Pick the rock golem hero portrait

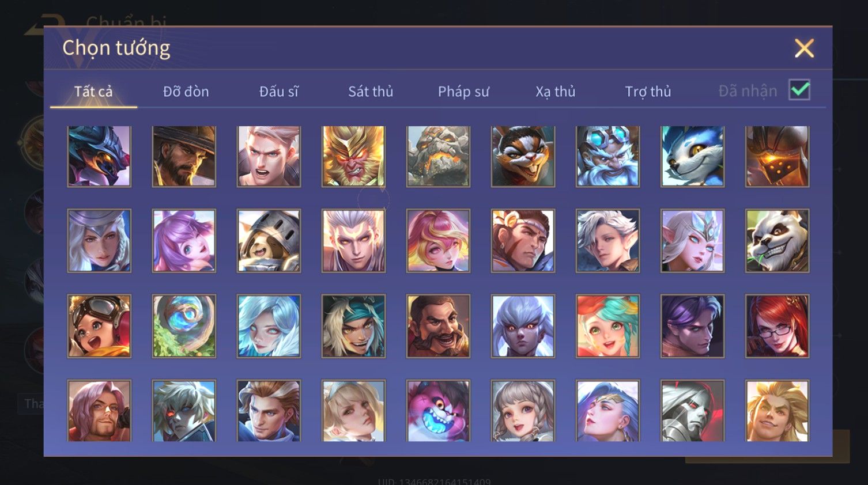pyautogui.click(x=438, y=156)
